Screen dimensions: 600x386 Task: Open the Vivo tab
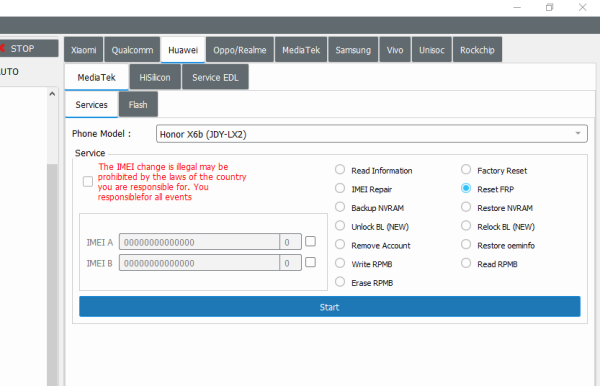point(395,50)
